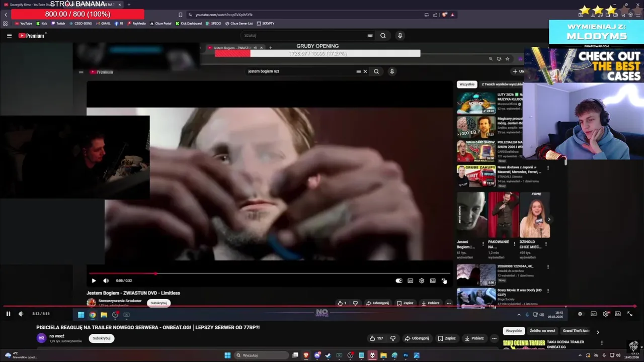
Task: Open the Kick bookmark
Action: [42, 23]
